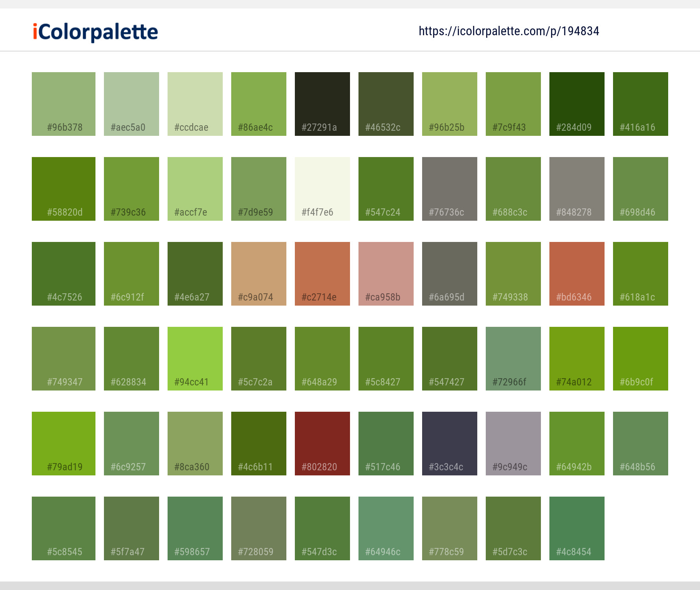Click the #7c9f43 swatch
700x590 pixels.
513,104
